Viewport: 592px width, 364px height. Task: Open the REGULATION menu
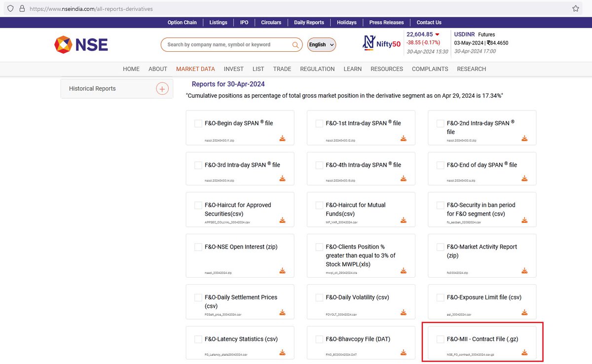[317, 69]
